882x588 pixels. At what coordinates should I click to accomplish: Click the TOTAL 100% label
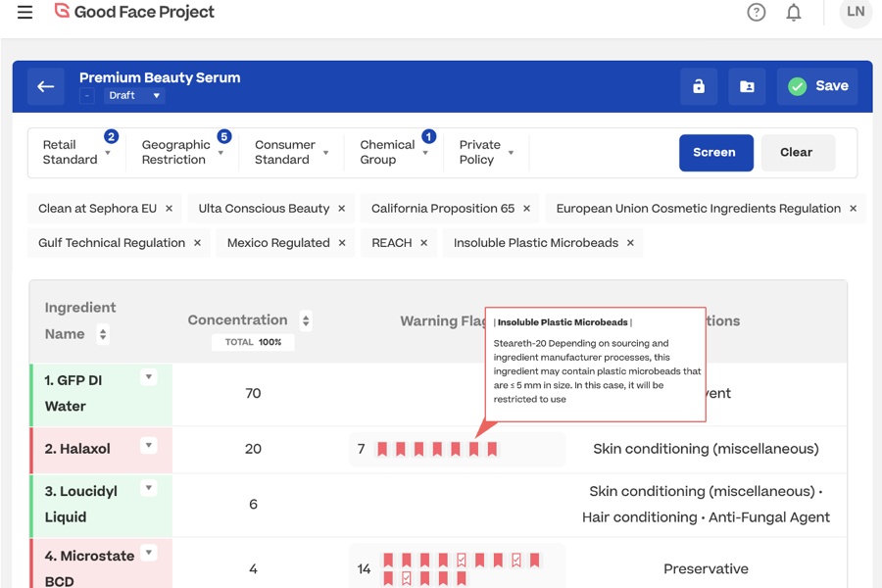253,342
